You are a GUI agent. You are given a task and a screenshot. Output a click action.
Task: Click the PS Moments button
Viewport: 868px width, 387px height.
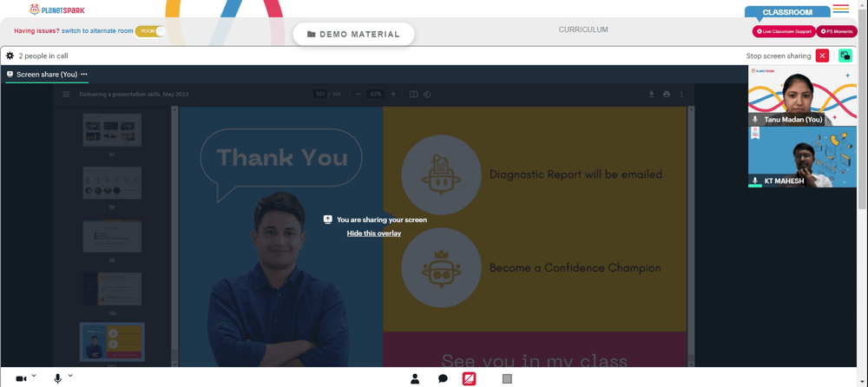pyautogui.click(x=837, y=31)
